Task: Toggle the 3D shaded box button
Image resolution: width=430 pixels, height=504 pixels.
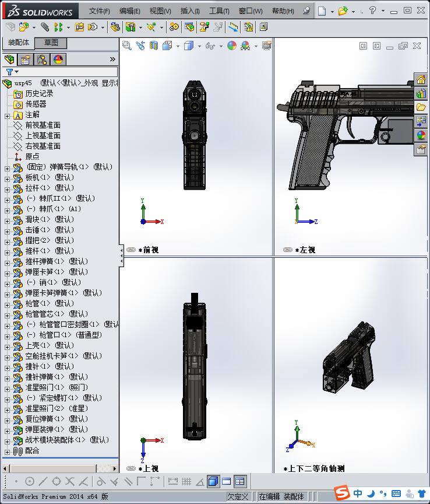Action: click(213, 481)
